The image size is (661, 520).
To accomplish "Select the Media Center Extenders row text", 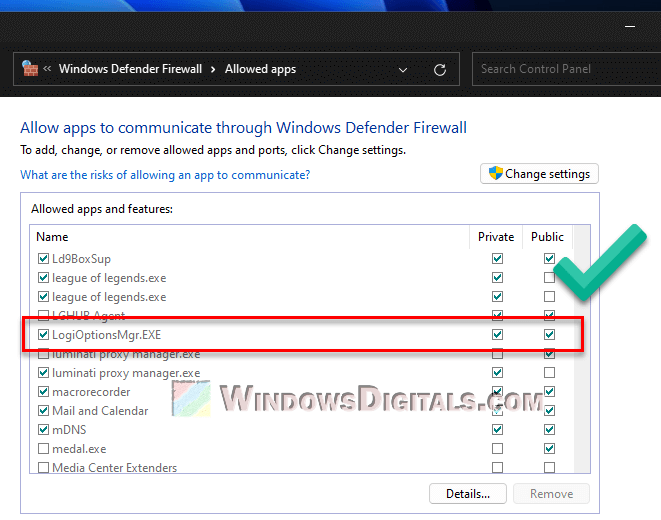I will point(115,468).
